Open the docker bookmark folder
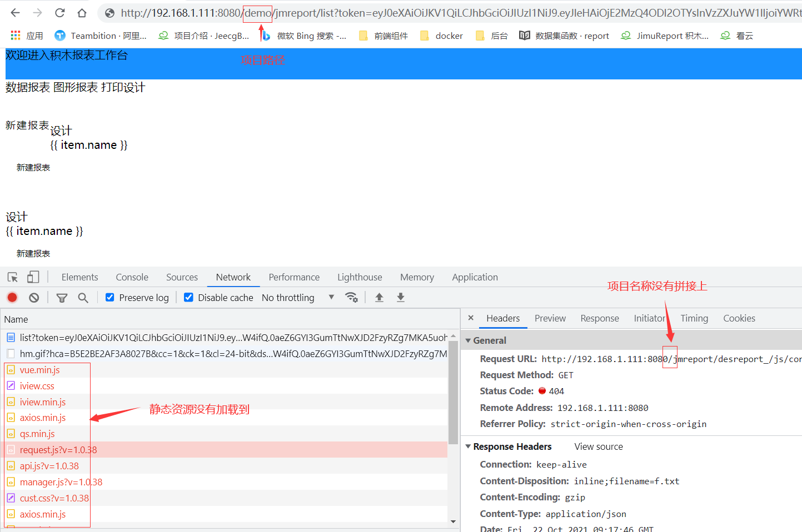Image resolution: width=802 pixels, height=532 pixels. (442, 36)
